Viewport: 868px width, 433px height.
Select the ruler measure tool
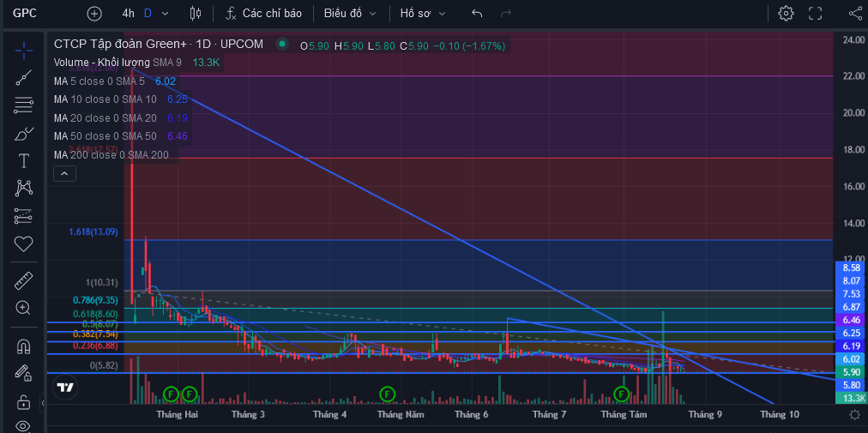[23, 281]
